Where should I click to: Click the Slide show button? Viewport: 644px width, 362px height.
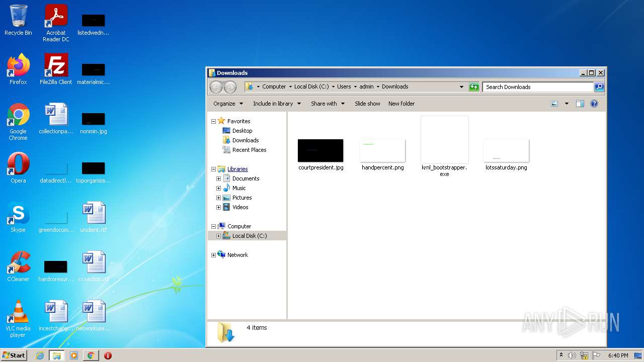click(x=367, y=104)
